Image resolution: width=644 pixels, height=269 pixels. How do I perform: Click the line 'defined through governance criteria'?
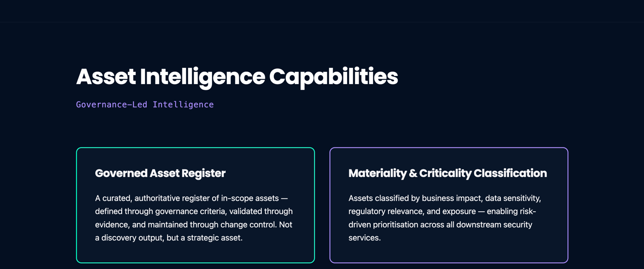pyautogui.click(x=194, y=211)
